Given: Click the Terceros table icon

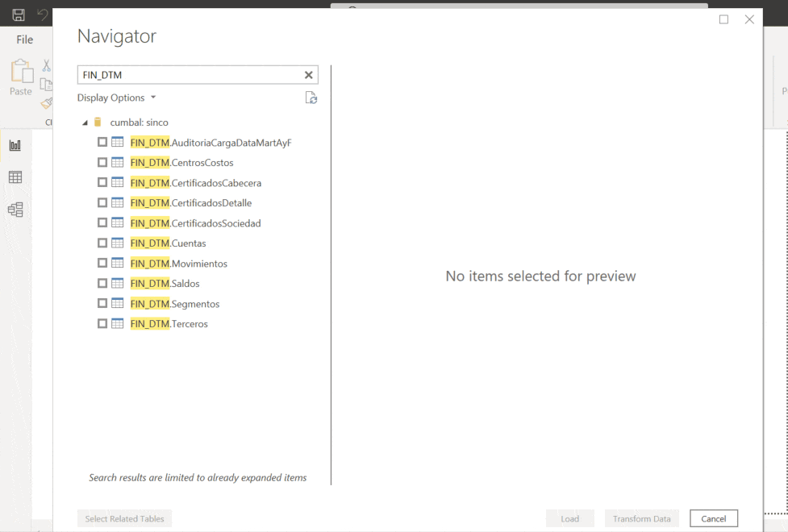Looking at the screenshot, I should tap(118, 323).
